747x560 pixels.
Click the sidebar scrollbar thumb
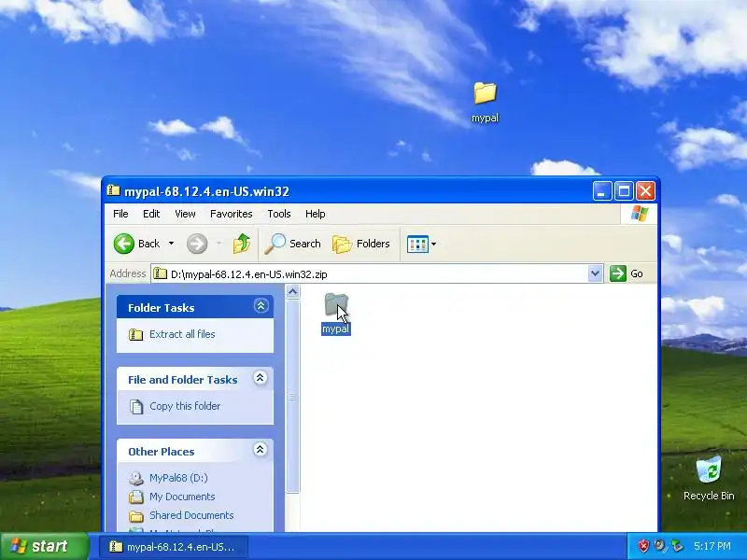point(293,396)
